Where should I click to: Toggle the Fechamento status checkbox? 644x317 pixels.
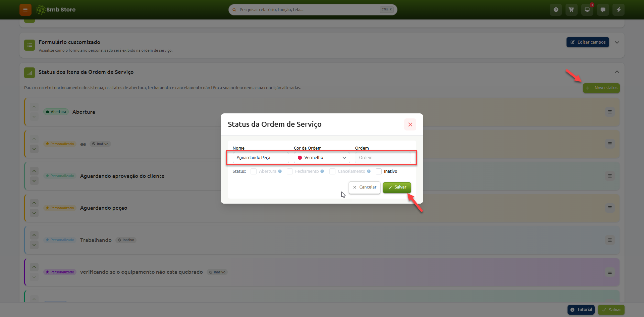tap(290, 171)
